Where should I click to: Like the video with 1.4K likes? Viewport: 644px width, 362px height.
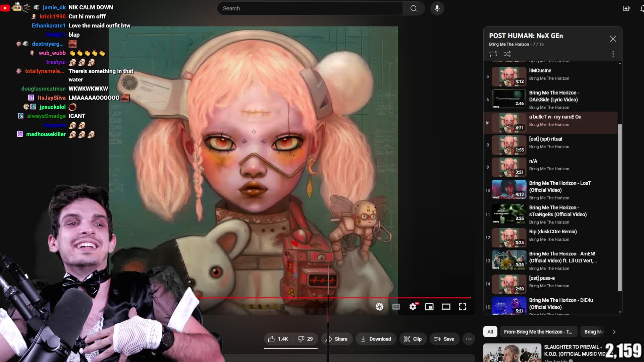278,339
